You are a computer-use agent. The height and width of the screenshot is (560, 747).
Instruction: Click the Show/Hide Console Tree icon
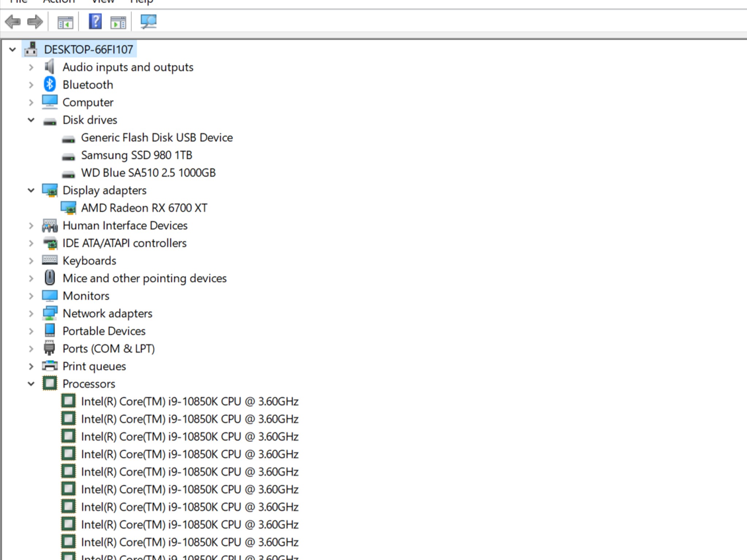[x=65, y=22]
